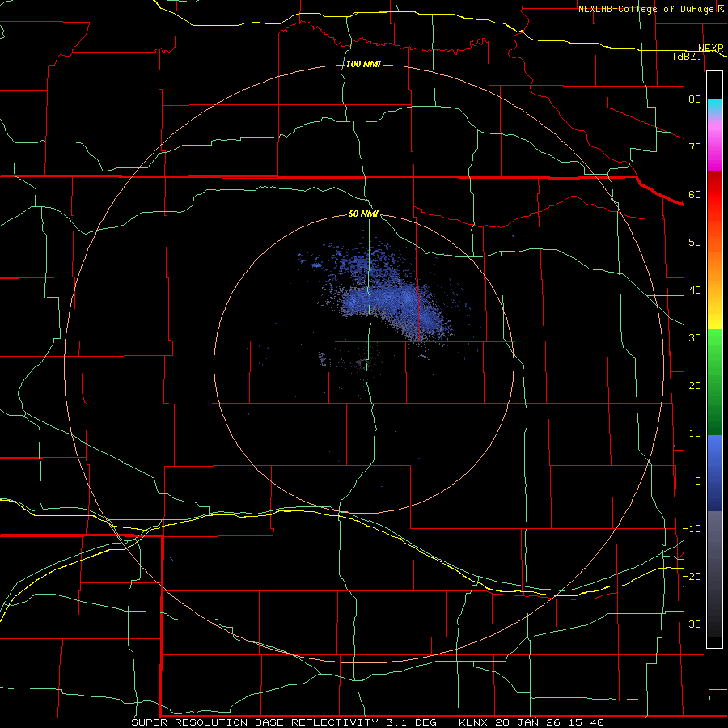Click the -20 dBZ scale value

[x=692, y=576]
